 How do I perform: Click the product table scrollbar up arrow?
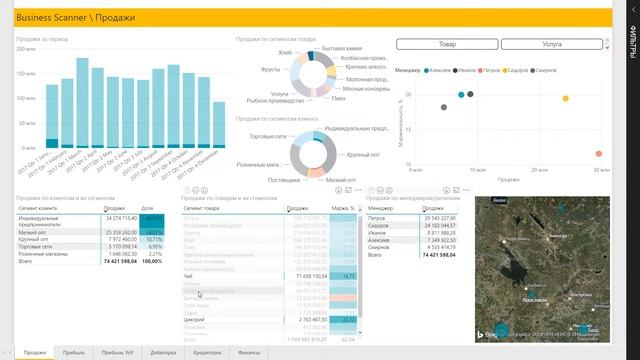(360, 209)
